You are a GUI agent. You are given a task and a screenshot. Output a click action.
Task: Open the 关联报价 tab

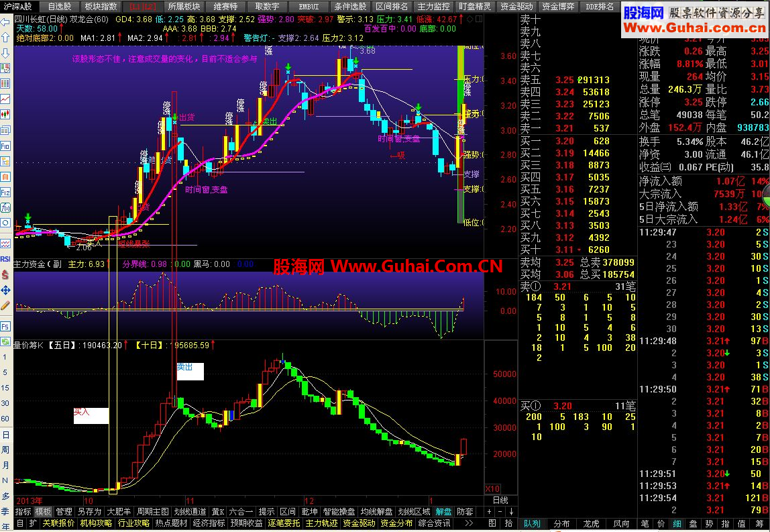coord(58,523)
